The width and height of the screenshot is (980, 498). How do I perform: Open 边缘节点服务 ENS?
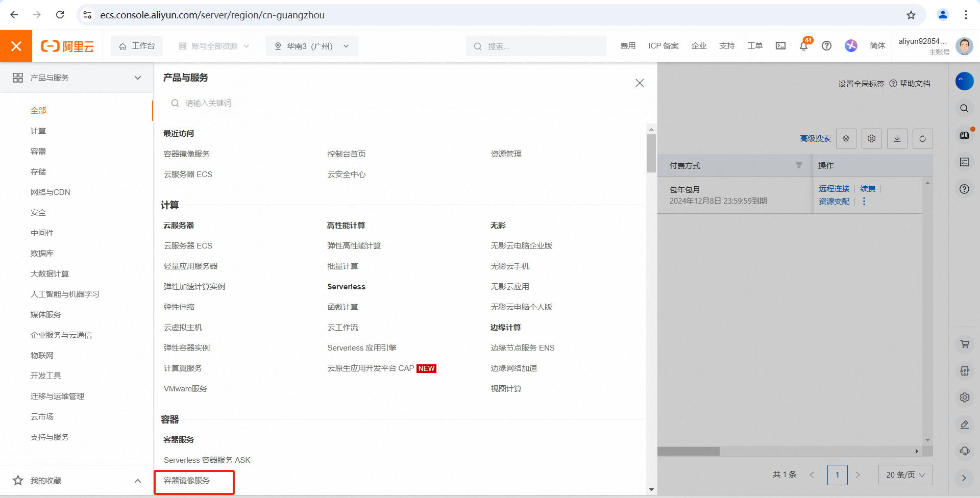[x=522, y=347]
